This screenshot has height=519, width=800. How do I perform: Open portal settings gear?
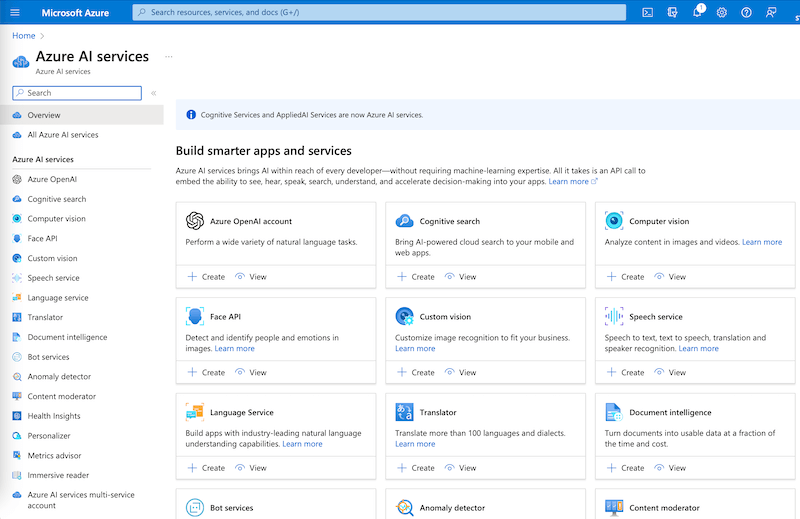click(x=722, y=12)
